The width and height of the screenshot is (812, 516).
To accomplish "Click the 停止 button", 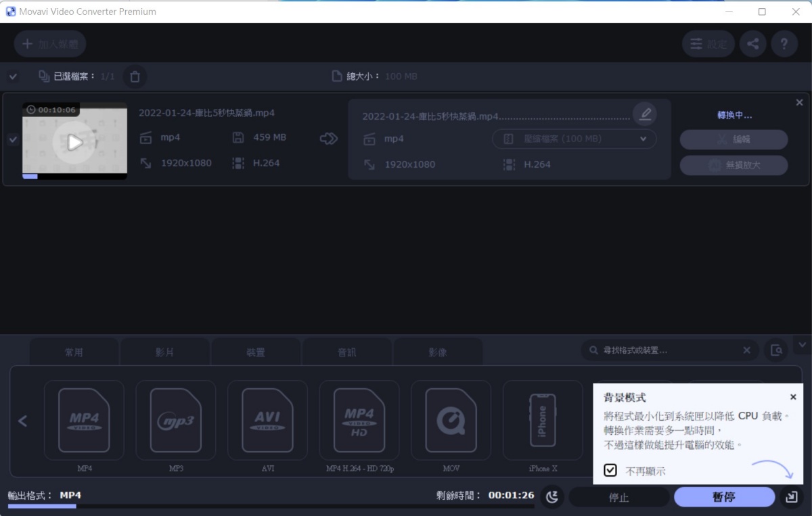I will tap(618, 497).
